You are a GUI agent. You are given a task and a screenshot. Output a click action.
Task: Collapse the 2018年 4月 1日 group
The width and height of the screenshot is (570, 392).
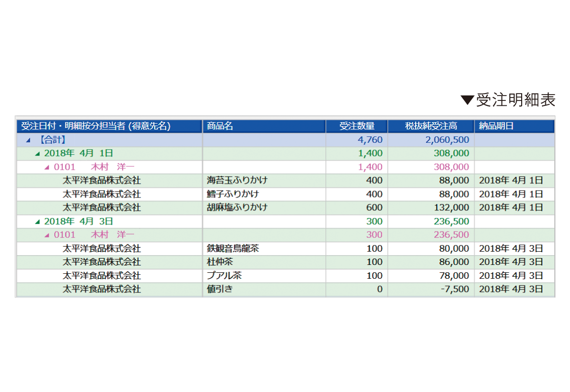[37, 154]
